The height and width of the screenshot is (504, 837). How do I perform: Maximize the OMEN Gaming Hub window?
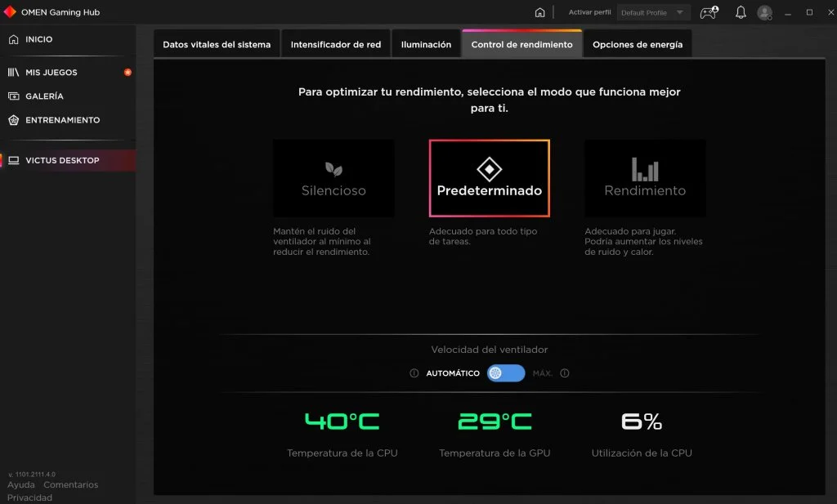(809, 12)
